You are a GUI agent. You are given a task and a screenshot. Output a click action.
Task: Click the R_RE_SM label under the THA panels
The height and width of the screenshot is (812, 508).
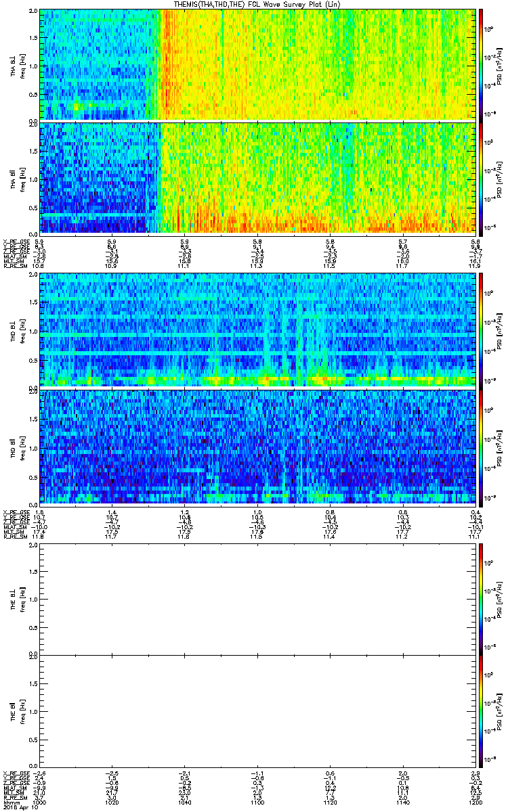(15, 267)
